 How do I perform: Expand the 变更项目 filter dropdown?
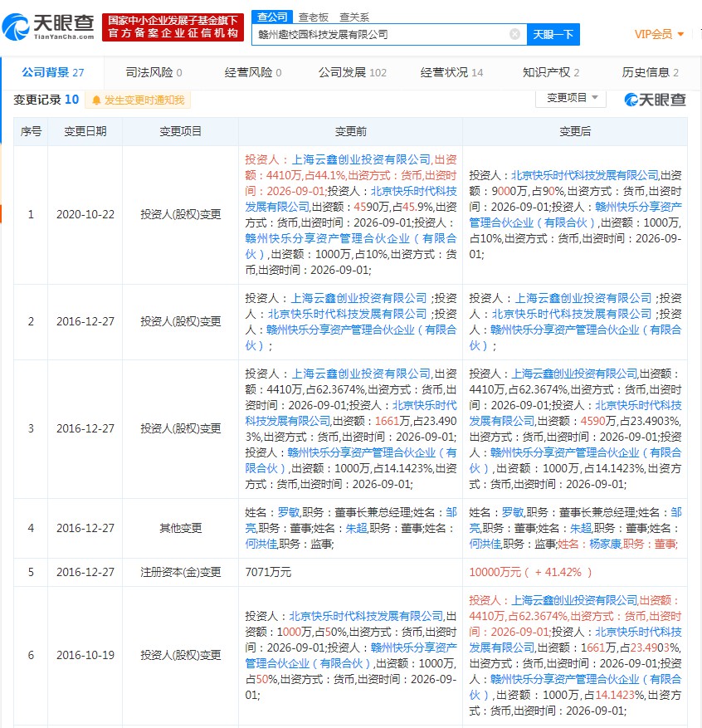pyautogui.click(x=571, y=98)
